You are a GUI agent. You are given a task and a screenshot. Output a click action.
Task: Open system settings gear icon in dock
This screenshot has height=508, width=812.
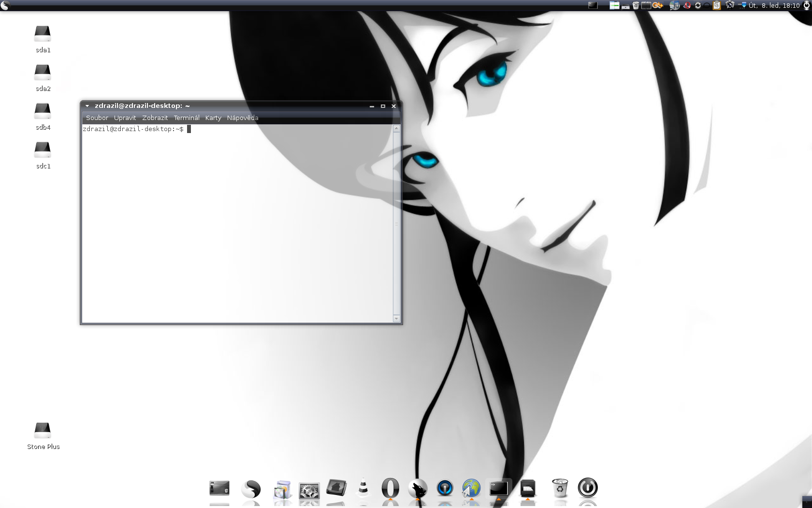[309, 490]
